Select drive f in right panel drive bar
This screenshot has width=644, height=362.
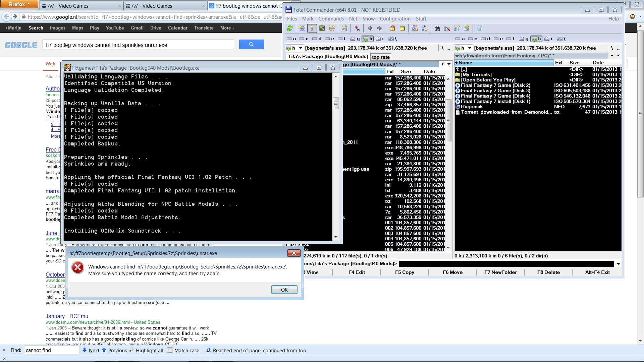pos(511,39)
